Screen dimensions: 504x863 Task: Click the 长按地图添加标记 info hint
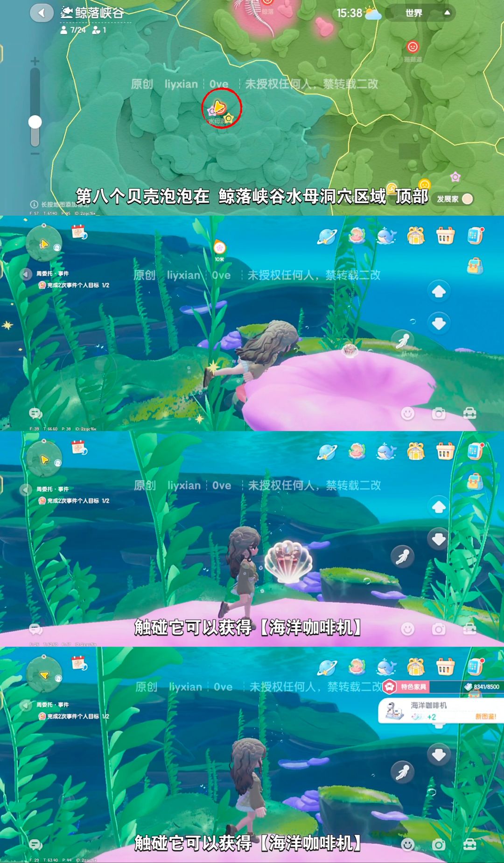[x=59, y=204]
